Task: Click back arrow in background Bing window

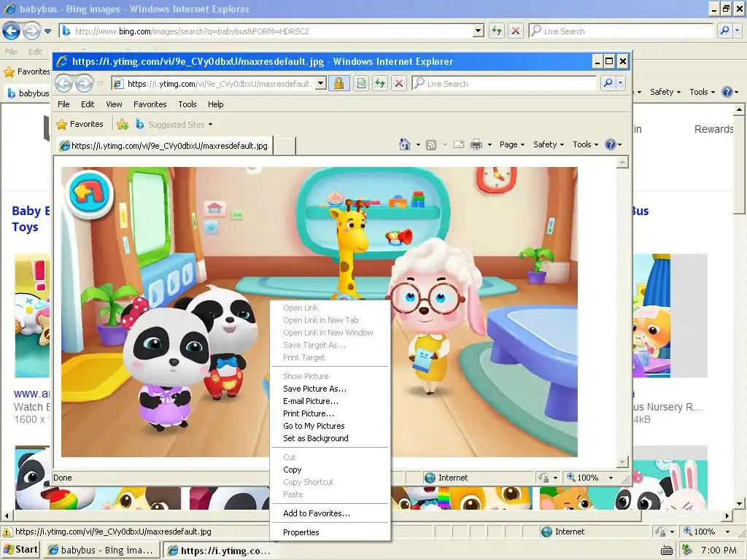Action: coord(11,31)
